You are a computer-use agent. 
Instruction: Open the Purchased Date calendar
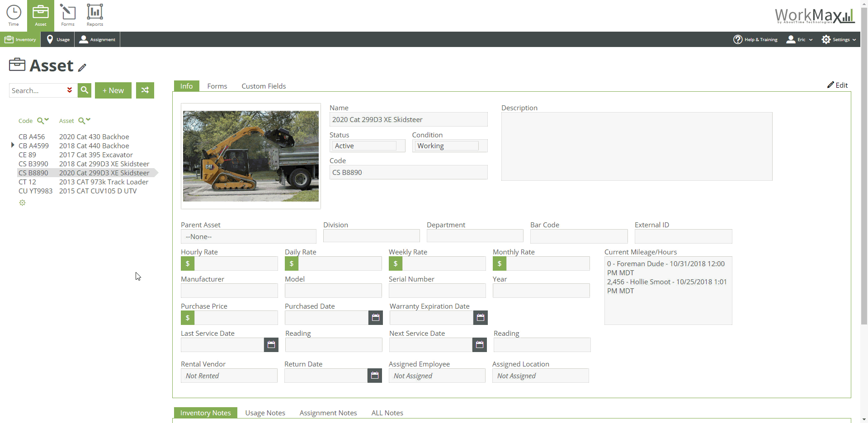375,318
